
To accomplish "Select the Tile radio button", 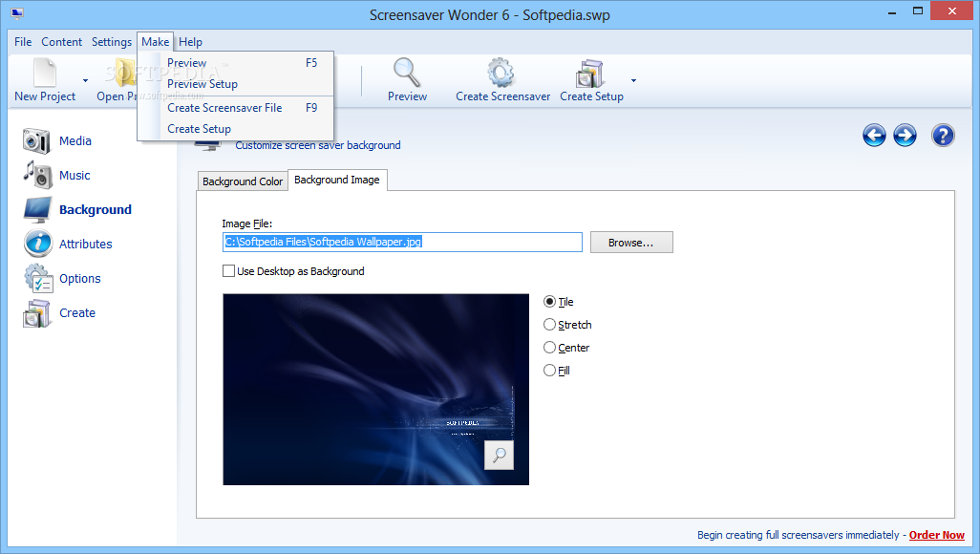I will point(549,302).
